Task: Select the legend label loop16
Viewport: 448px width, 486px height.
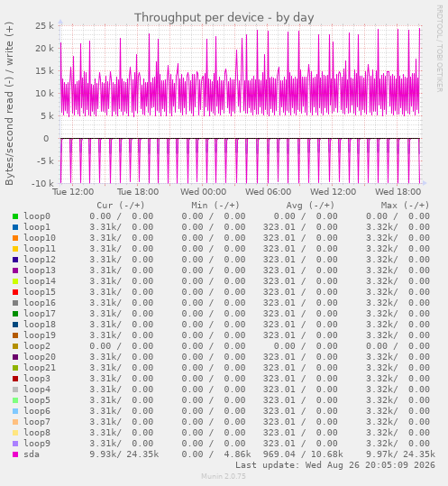Action: pos(40,303)
